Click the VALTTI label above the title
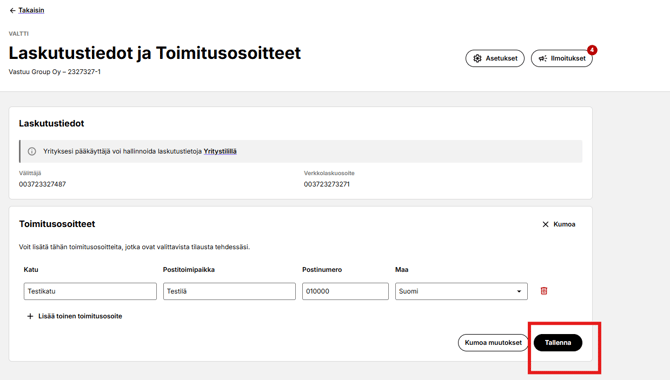The image size is (670, 380). pyautogui.click(x=19, y=33)
